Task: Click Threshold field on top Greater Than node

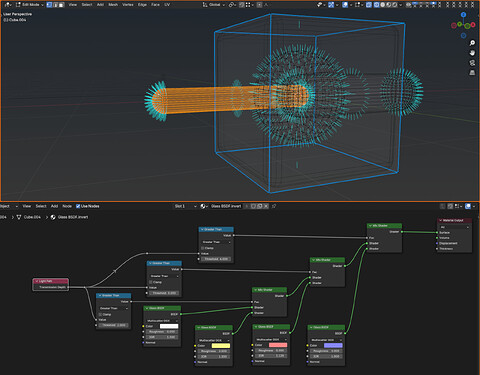Action: point(216,259)
